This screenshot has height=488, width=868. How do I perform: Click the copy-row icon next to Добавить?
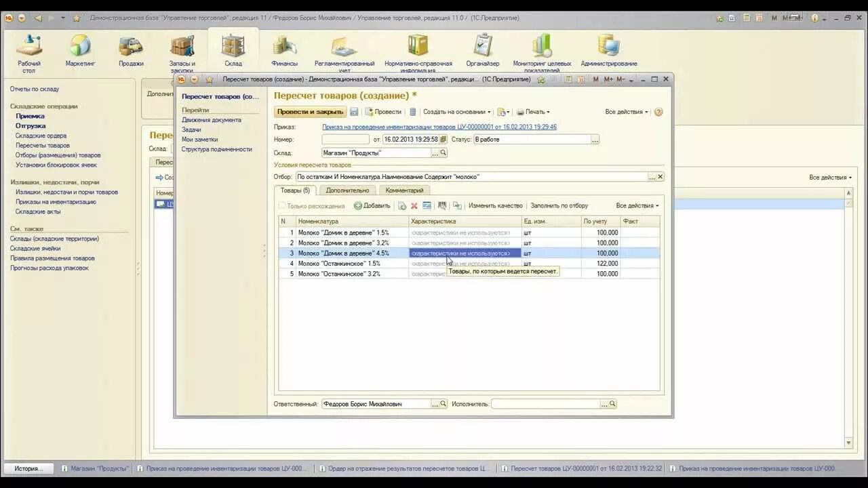click(402, 205)
